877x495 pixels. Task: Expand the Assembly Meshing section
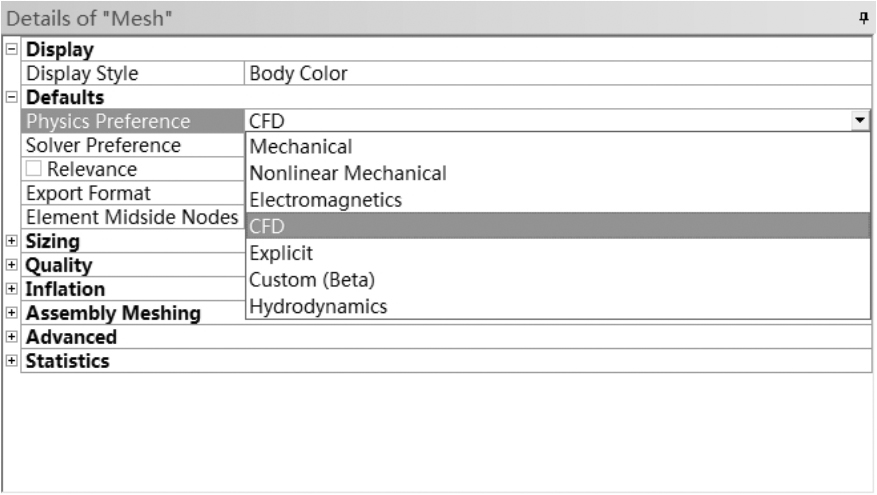click(11, 313)
